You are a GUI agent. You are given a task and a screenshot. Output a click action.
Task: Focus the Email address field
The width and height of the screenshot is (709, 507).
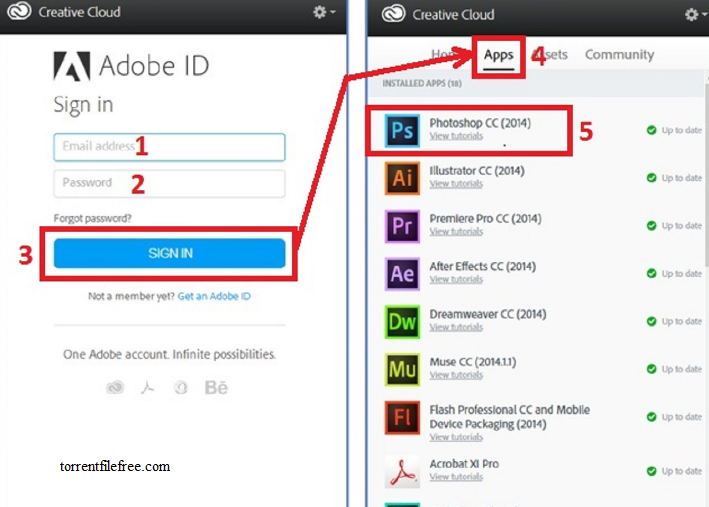click(169, 147)
